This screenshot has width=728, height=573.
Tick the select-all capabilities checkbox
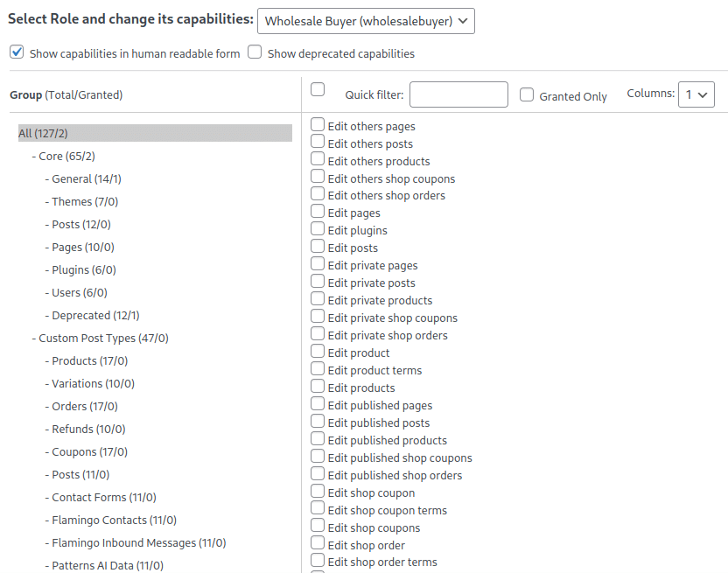pos(318,89)
